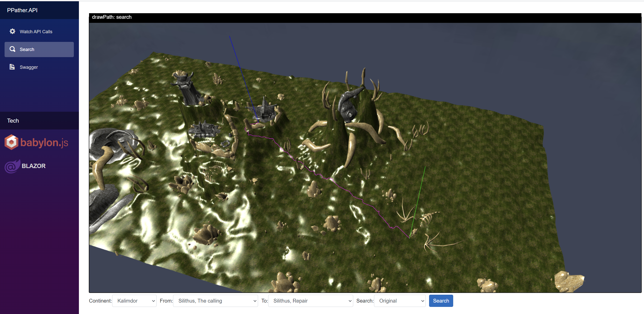Click the PPather.API title link
Screen dimensions: 644x314
[x=22, y=10]
